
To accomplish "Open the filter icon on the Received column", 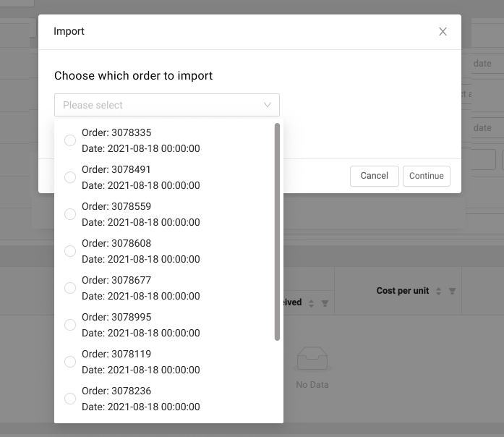I will click(325, 303).
